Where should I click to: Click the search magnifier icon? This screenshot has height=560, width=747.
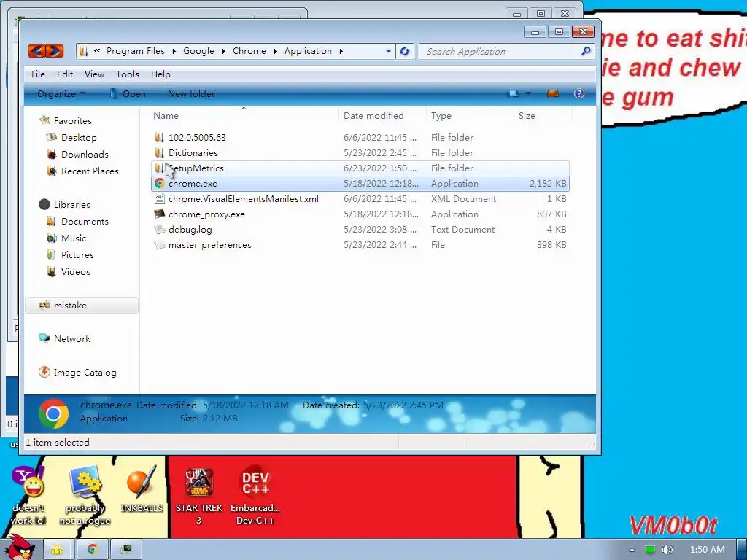point(586,51)
